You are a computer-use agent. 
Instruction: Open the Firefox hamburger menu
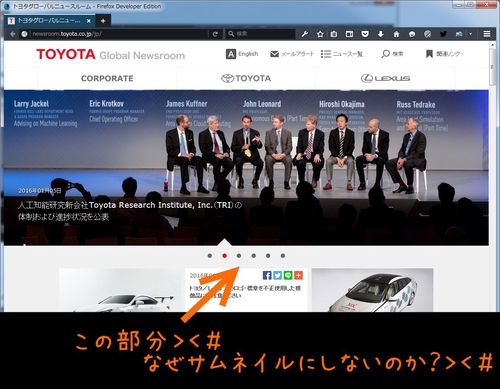(487, 34)
